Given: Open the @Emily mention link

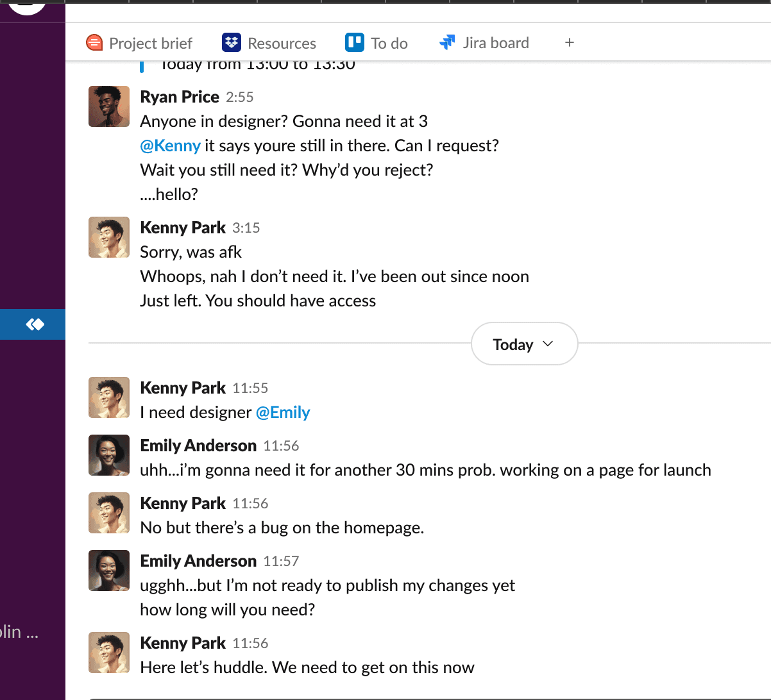Looking at the screenshot, I should (x=283, y=412).
